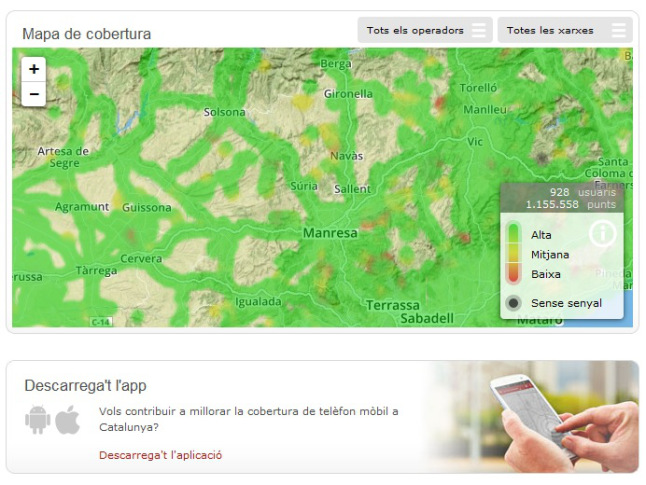646x485 pixels.
Task: Zoom out the map with minus button
Action: [34, 94]
